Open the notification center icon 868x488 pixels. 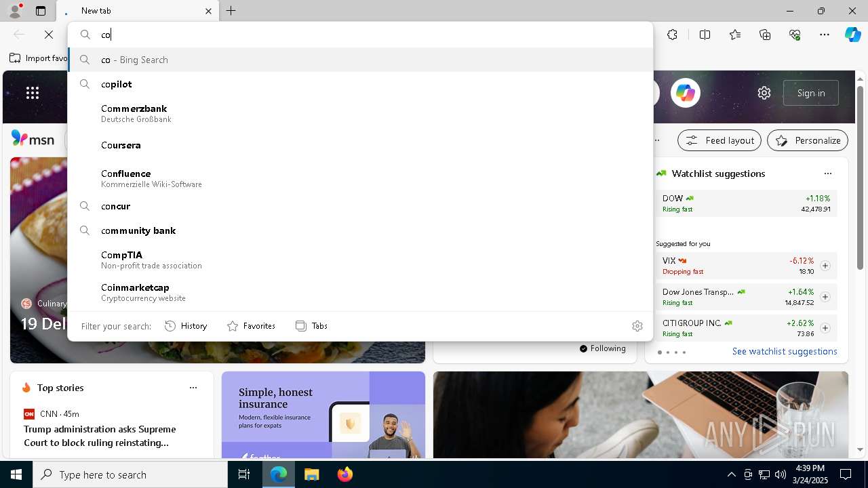pyautogui.click(x=846, y=474)
